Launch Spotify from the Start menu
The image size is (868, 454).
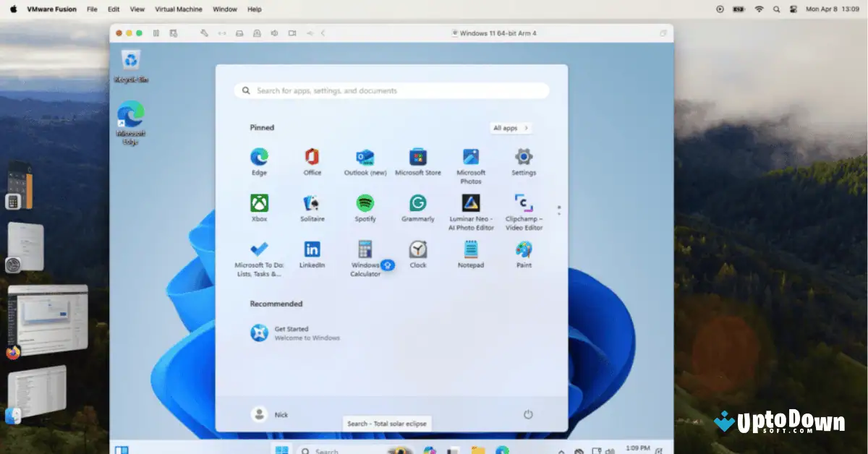point(365,204)
